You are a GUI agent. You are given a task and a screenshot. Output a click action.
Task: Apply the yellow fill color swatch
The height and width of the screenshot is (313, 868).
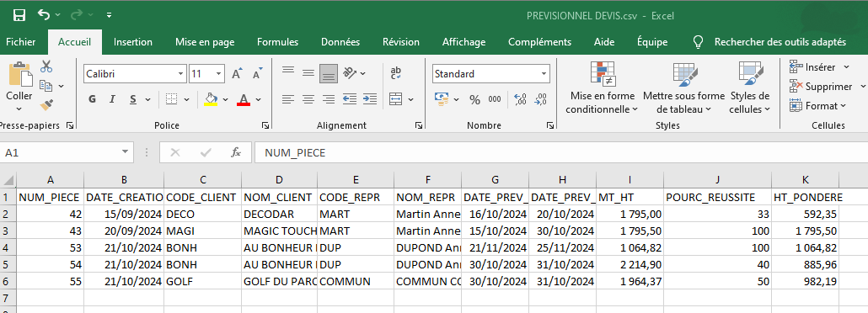[x=211, y=99]
